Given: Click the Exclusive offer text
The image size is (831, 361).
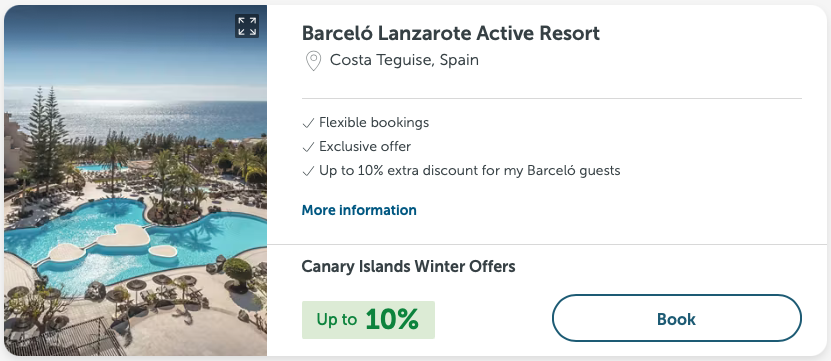Looking at the screenshot, I should pyautogui.click(x=365, y=147).
